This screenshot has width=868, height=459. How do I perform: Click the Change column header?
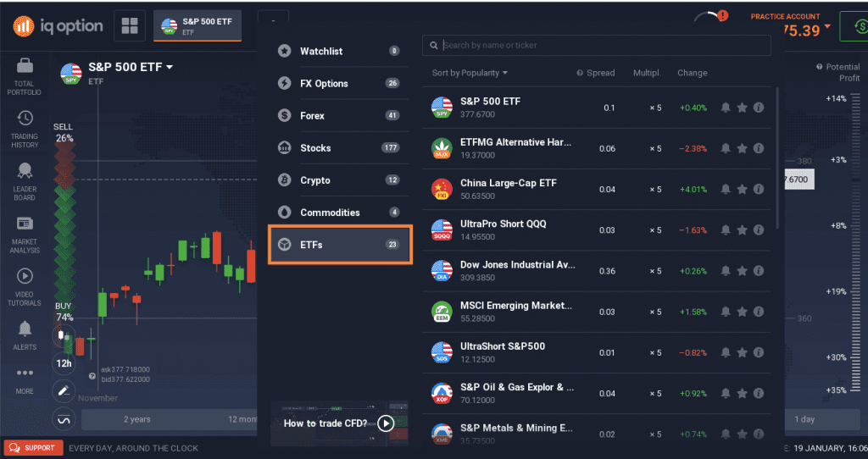point(692,73)
